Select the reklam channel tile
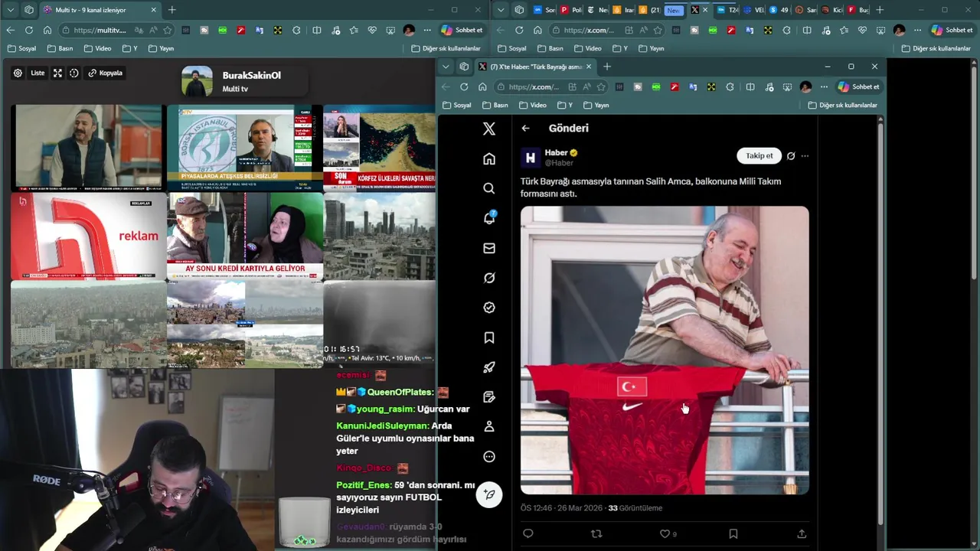Image resolution: width=980 pixels, height=551 pixels. tap(88, 236)
